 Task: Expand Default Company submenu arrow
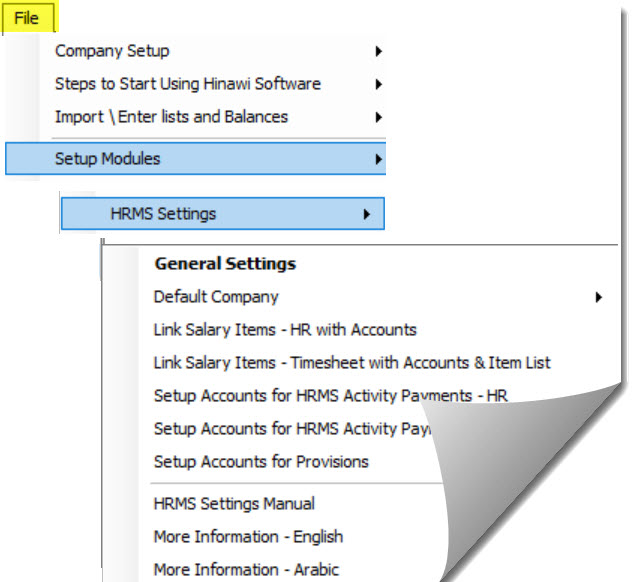tap(598, 297)
